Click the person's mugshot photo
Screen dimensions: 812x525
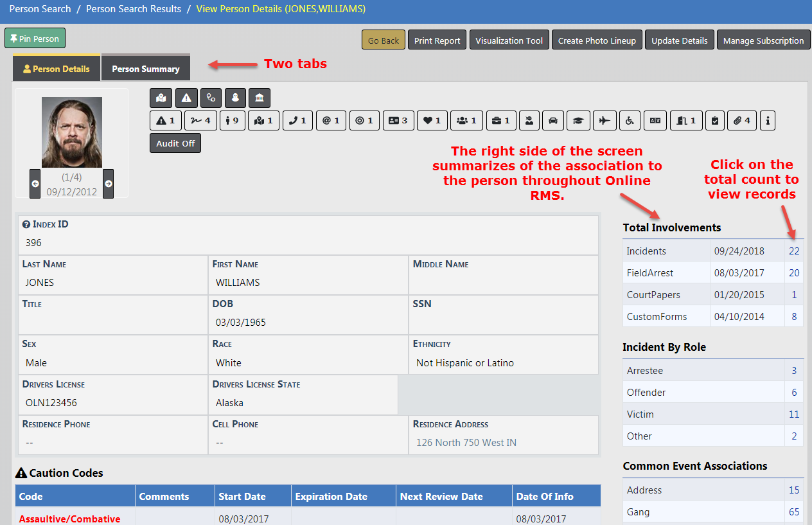pyautogui.click(x=72, y=132)
